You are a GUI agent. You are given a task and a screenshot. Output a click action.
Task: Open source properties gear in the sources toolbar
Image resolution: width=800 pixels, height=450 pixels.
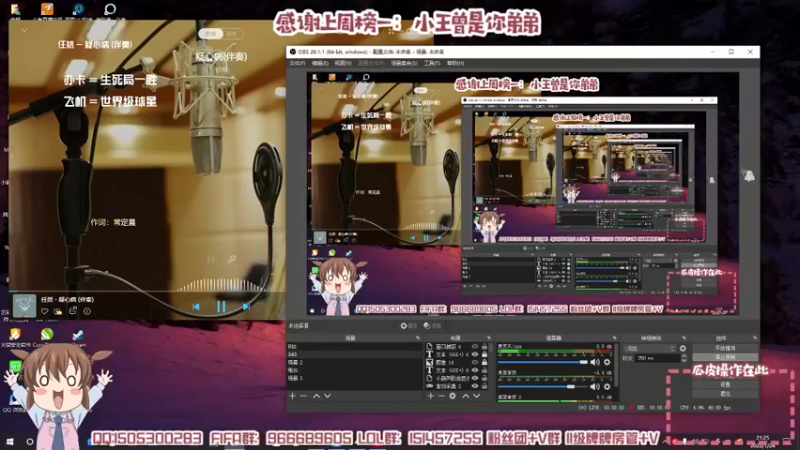pos(453,396)
